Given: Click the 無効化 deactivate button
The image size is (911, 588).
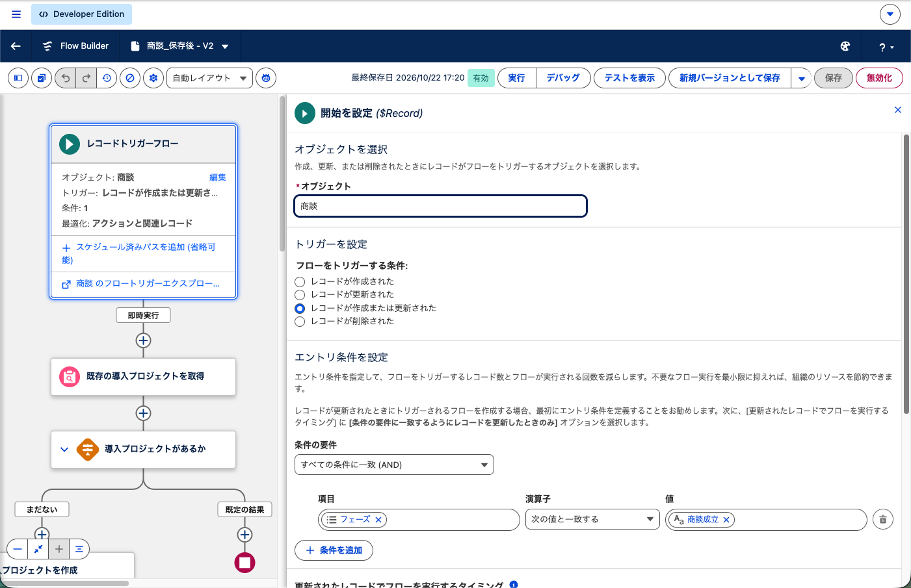Looking at the screenshot, I should (x=879, y=78).
